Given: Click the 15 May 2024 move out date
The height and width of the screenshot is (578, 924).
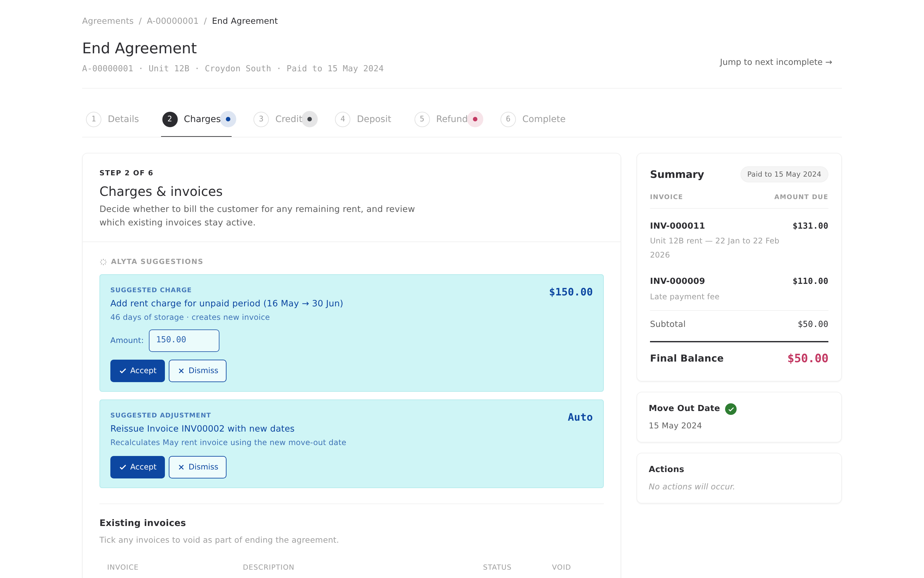Looking at the screenshot, I should [x=675, y=425].
